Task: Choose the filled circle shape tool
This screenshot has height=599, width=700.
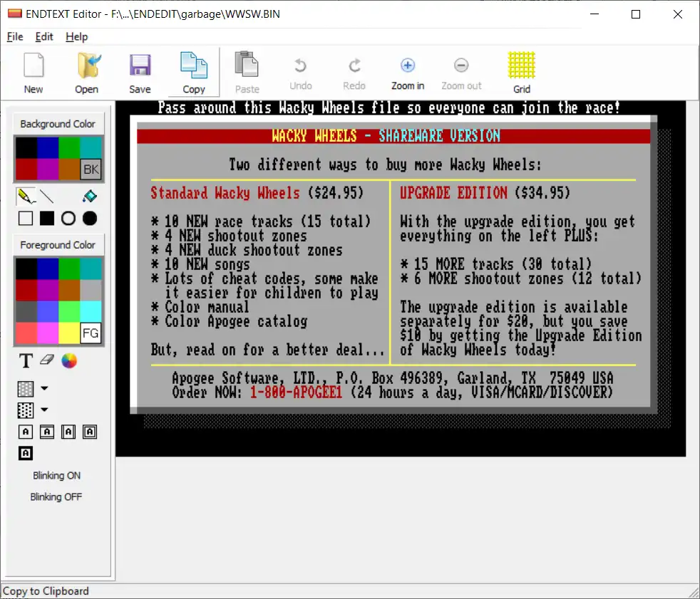Action: [90, 219]
